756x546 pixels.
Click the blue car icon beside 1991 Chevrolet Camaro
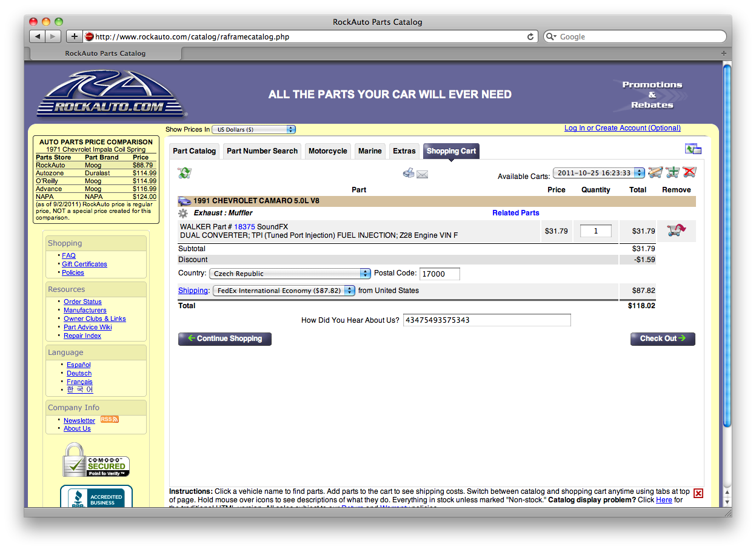(x=184, y=201)
